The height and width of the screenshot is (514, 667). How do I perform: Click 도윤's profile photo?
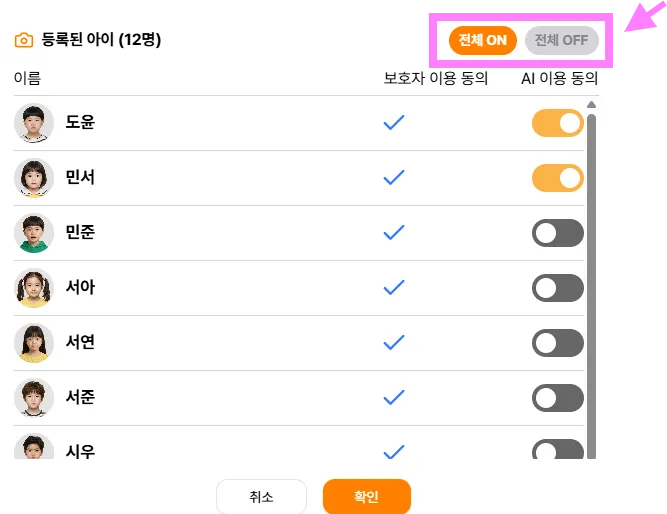(x=34, y=123)
